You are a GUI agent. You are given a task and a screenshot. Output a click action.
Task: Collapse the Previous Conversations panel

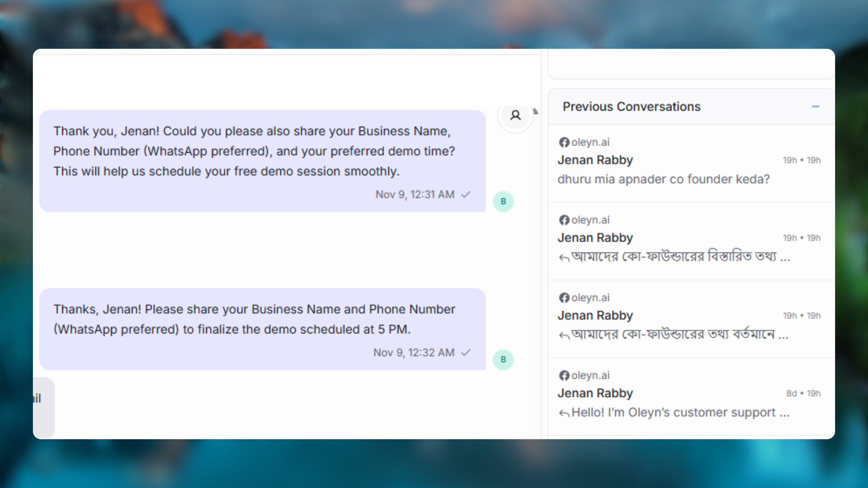pos(815,107)
